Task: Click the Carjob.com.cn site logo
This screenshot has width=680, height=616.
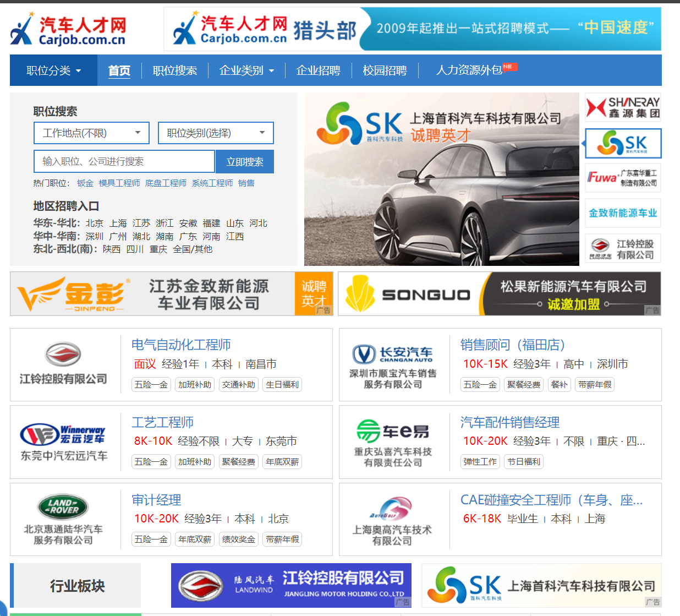Action: (68, 30)
